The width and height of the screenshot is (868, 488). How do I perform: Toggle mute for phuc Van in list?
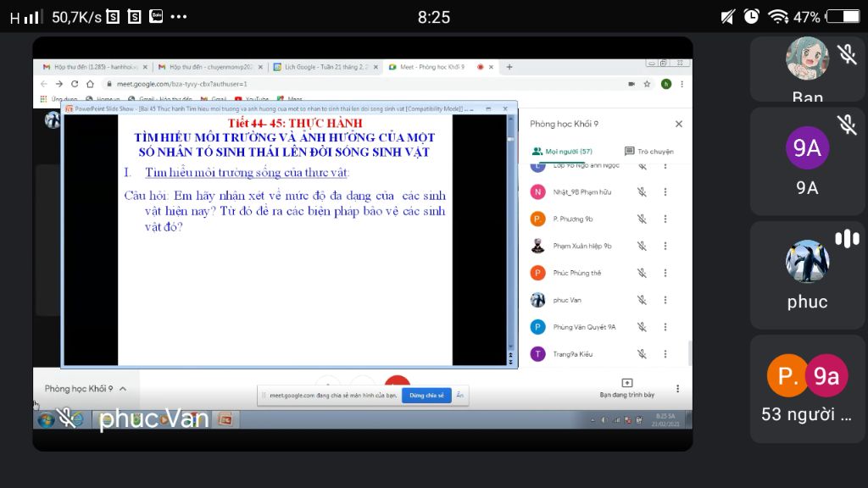(642, 300)
